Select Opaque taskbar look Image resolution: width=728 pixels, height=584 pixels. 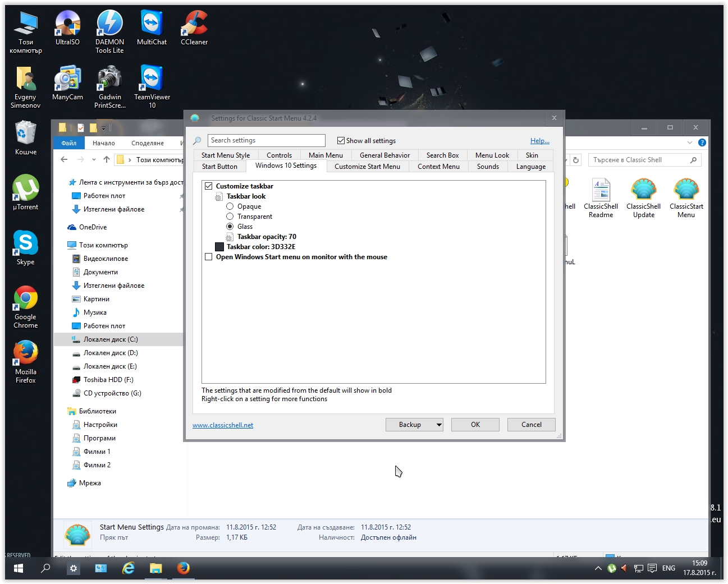point(230,206)
